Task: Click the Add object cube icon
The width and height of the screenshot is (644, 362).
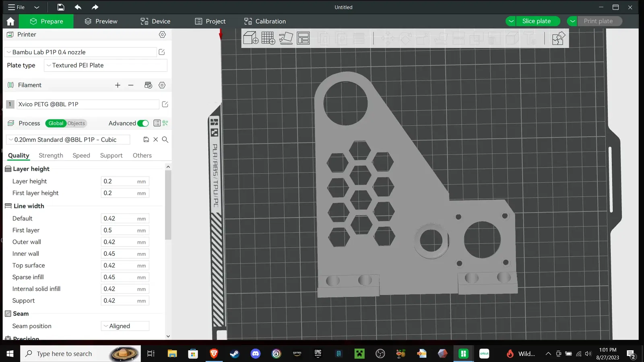Action: tap(251, 38)
